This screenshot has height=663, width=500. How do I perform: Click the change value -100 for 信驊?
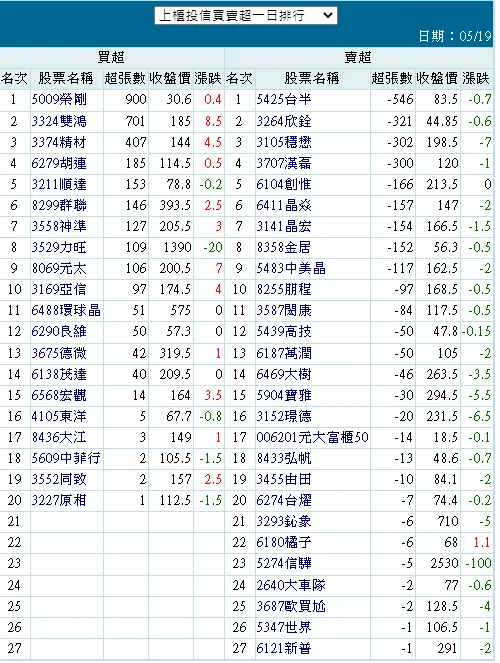click(478, 564)
